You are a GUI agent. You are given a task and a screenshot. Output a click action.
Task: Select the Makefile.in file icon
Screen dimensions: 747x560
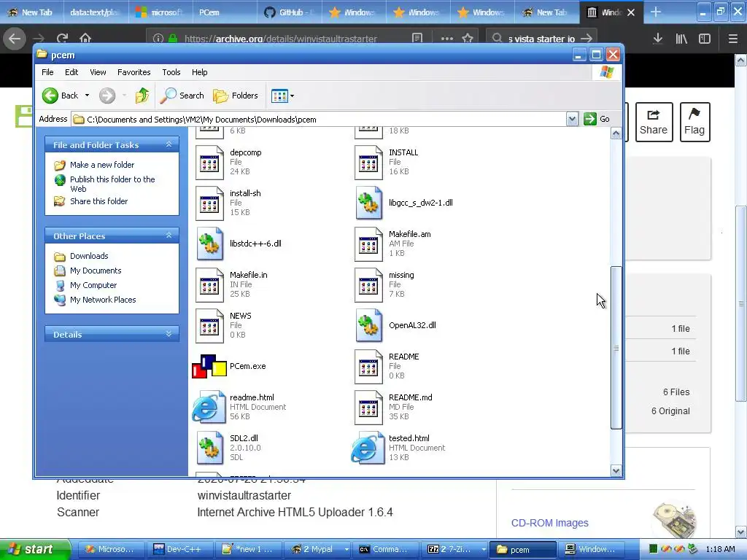click(209, 285)
